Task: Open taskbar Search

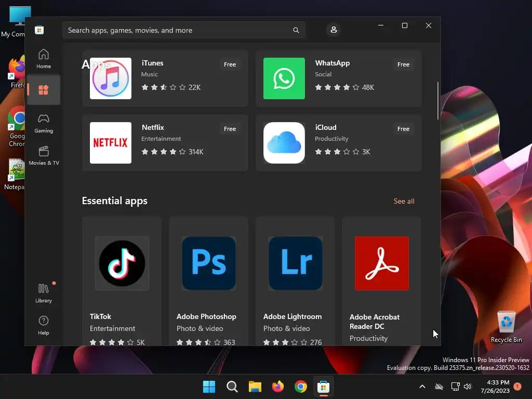Action: coord(232,387)
